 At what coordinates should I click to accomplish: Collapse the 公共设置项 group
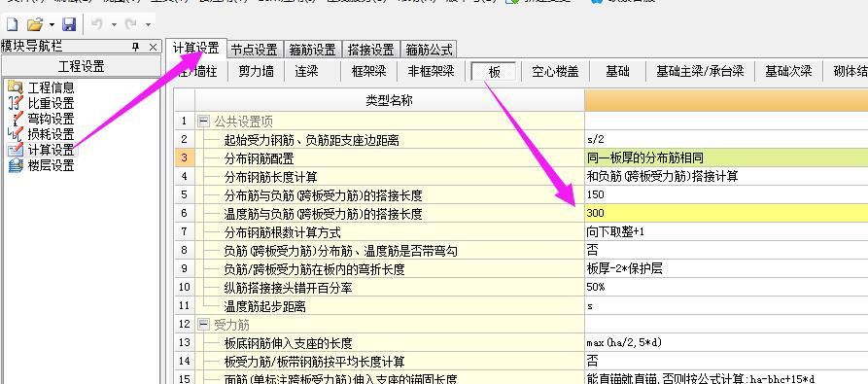203,122
